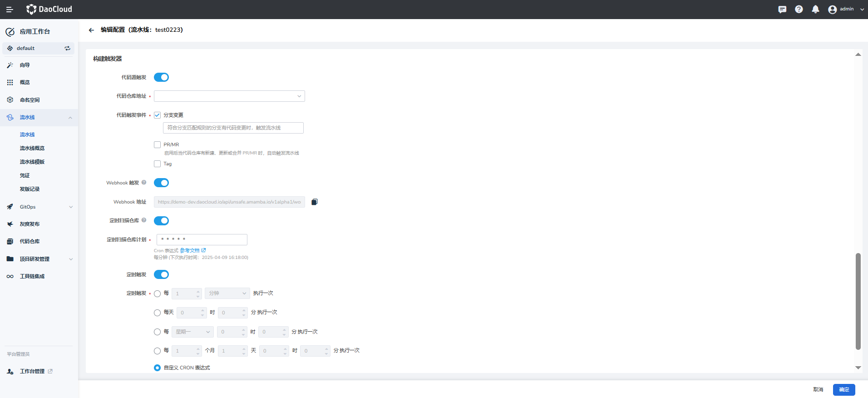Click the 定时扫描仓库计划 cron input field
The height and width of the screenshot is (398, 868).
[202, 239]
